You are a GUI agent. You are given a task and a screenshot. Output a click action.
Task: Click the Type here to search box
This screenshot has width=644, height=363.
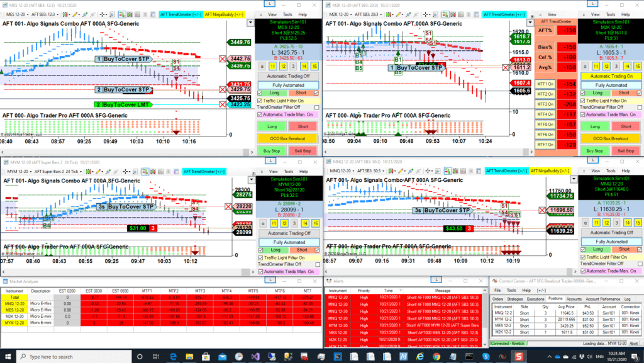[74, 357]
